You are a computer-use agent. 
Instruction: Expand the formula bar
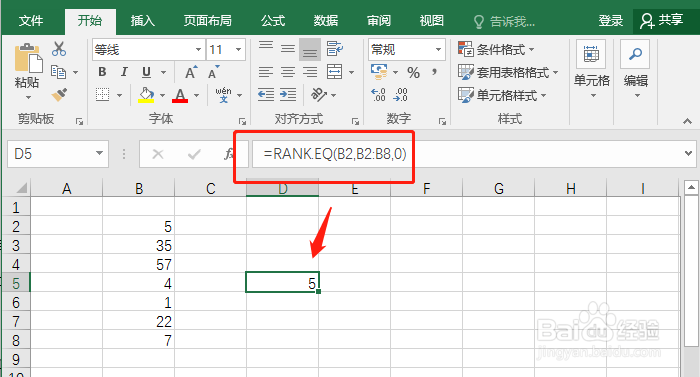[x=688, y=154]
